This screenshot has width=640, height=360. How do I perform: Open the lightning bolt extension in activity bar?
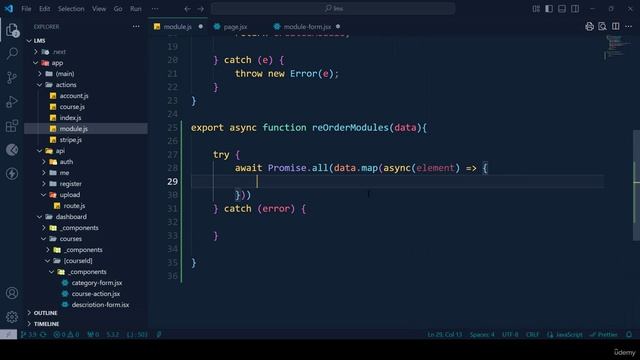click(x=12, y=173)
